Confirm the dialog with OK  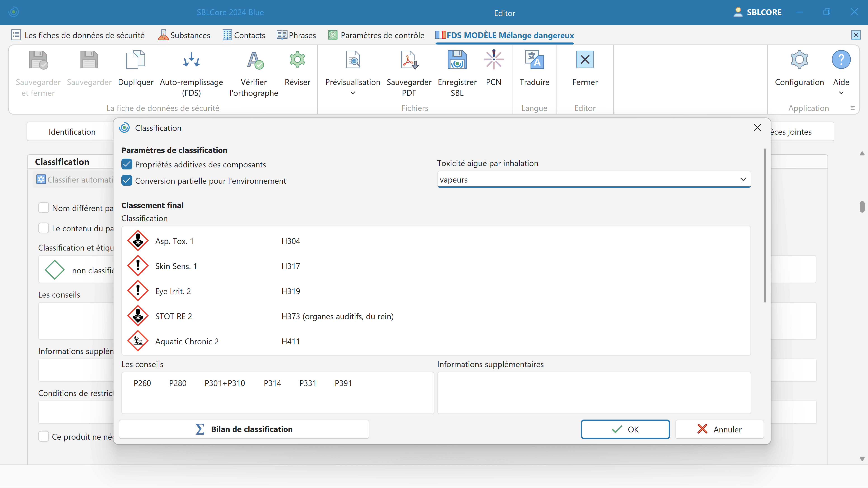[x=625, y=429]
